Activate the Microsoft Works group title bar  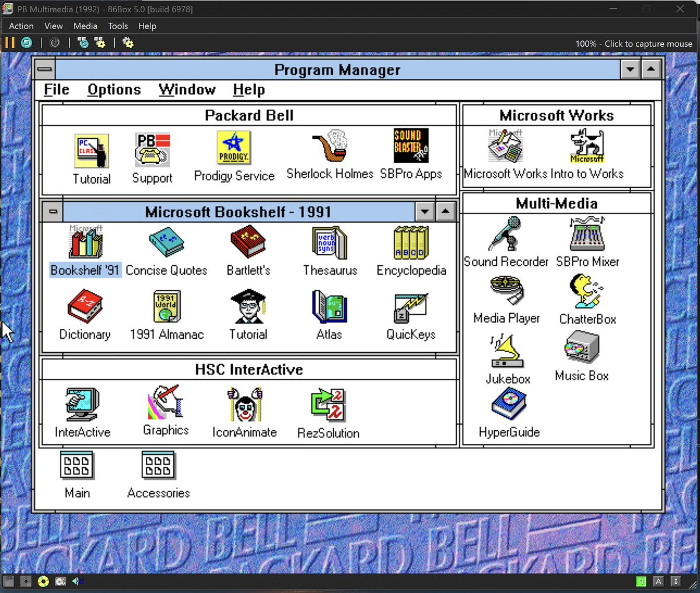pos(556,115)
